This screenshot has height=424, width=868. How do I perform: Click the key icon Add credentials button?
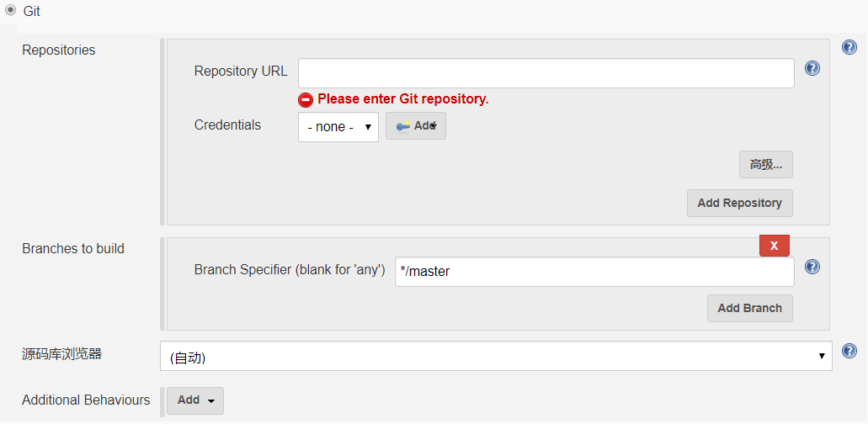416,126
